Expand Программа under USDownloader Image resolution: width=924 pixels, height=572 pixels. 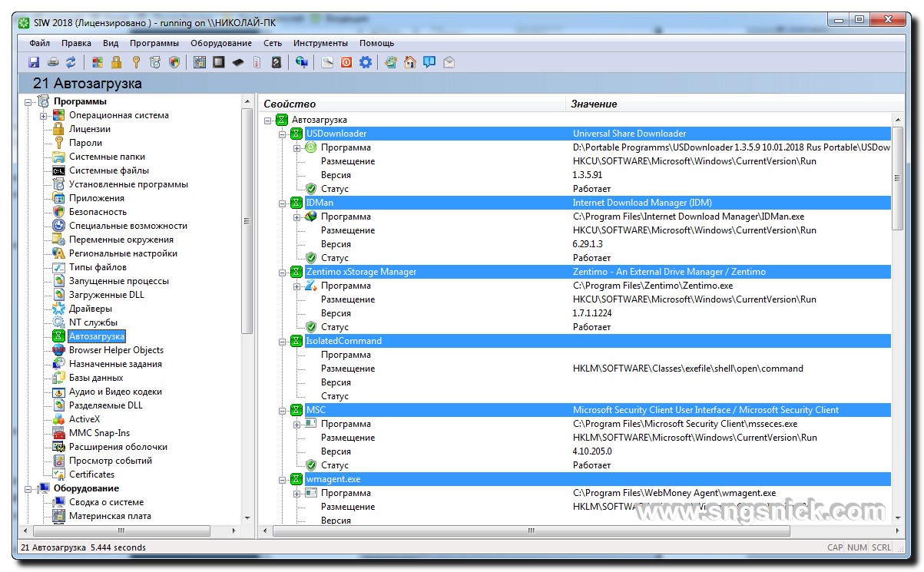pos(297,147)
